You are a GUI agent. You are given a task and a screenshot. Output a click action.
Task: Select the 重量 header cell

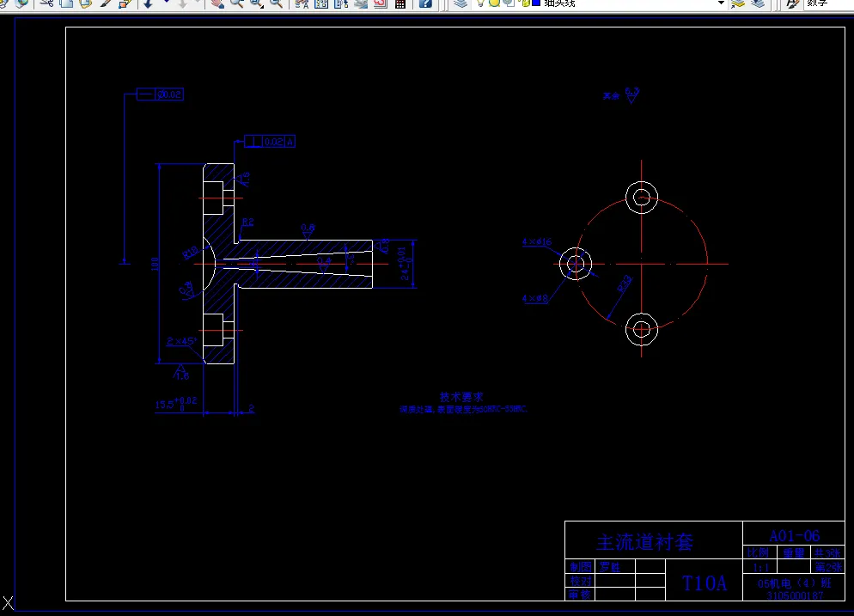[x=794, y=552]
